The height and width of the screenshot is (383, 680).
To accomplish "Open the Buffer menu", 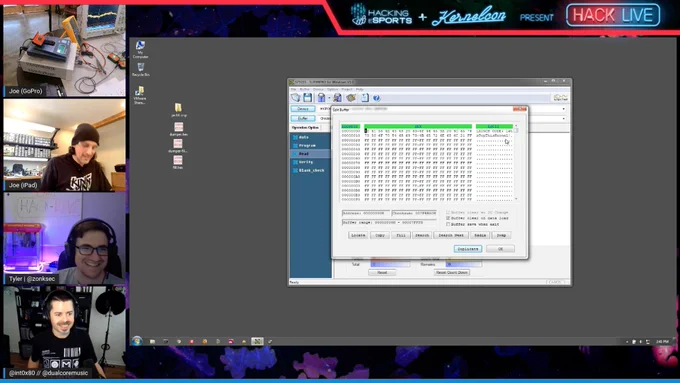I will click(x=305, y=89).
